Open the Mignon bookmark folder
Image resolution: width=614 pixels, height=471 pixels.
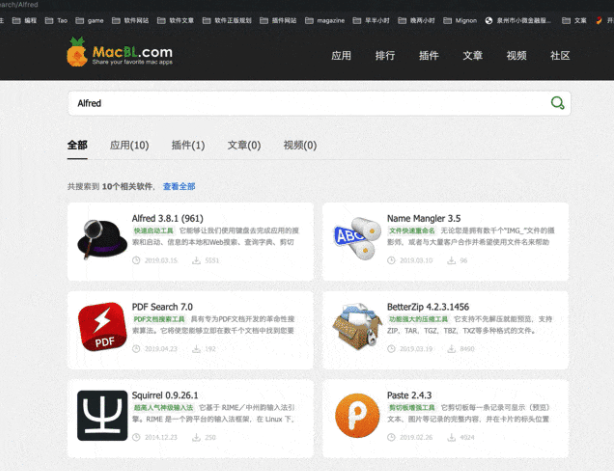[460, 20]
